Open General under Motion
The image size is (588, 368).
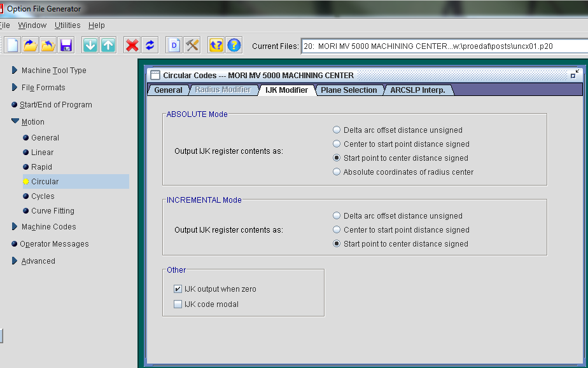tap(45, 138)
